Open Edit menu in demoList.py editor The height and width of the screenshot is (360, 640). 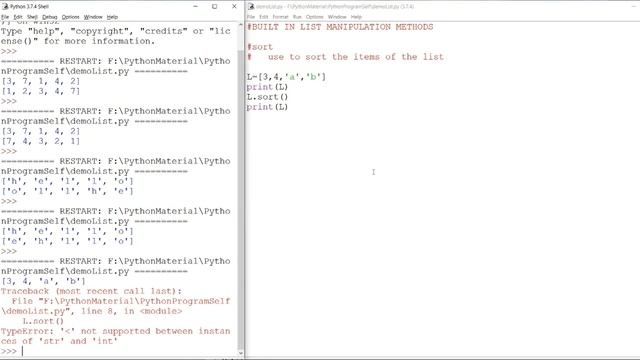coord(264,17)
